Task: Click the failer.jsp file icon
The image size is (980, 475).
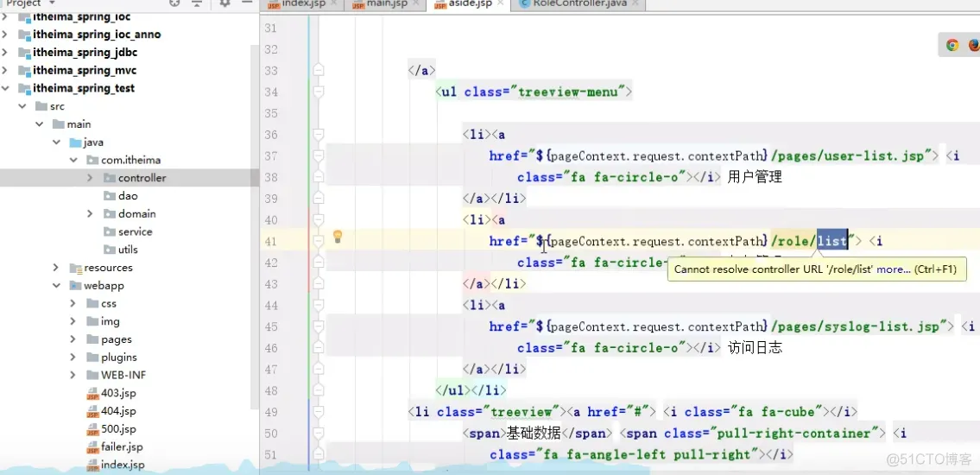Action: click(x=92, y=447)
